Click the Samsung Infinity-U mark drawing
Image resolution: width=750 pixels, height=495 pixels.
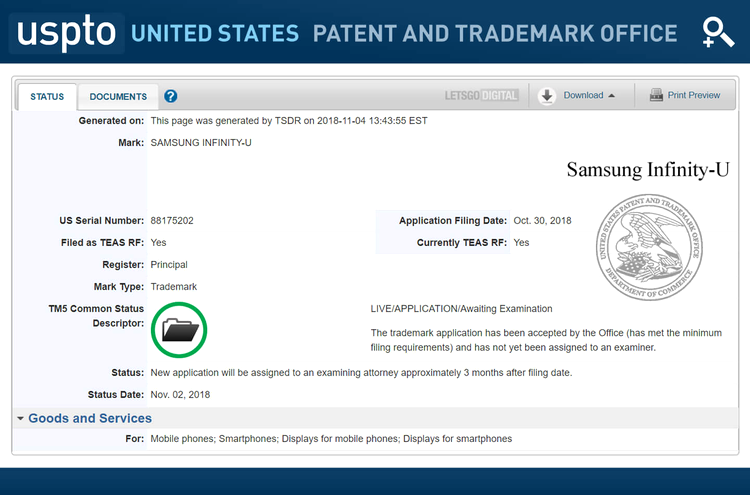click(648, 170)
